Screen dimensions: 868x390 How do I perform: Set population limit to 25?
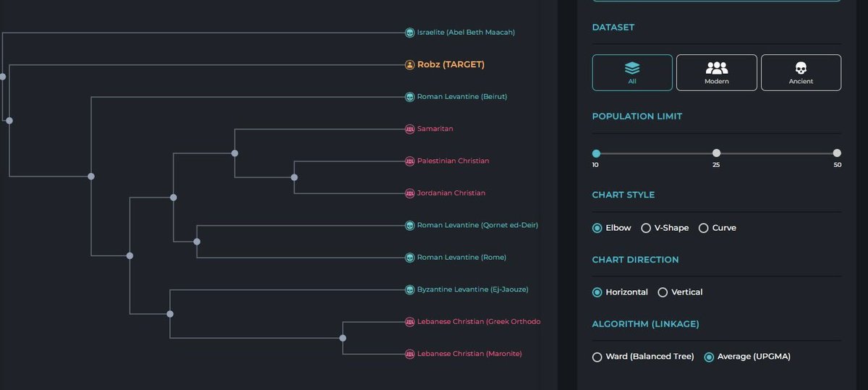click(716, 153)
